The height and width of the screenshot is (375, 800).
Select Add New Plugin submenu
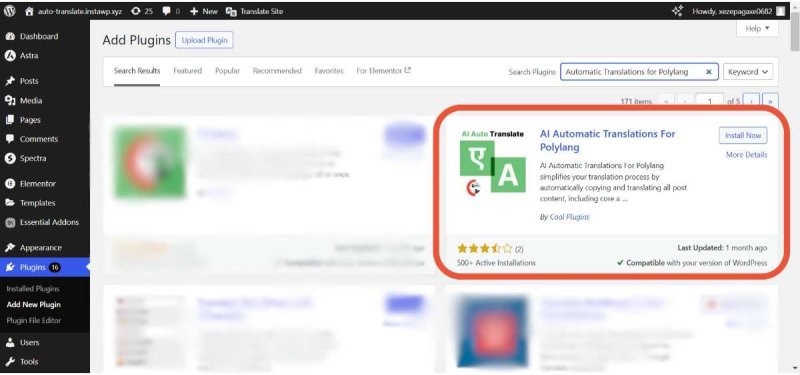(34, 305)
